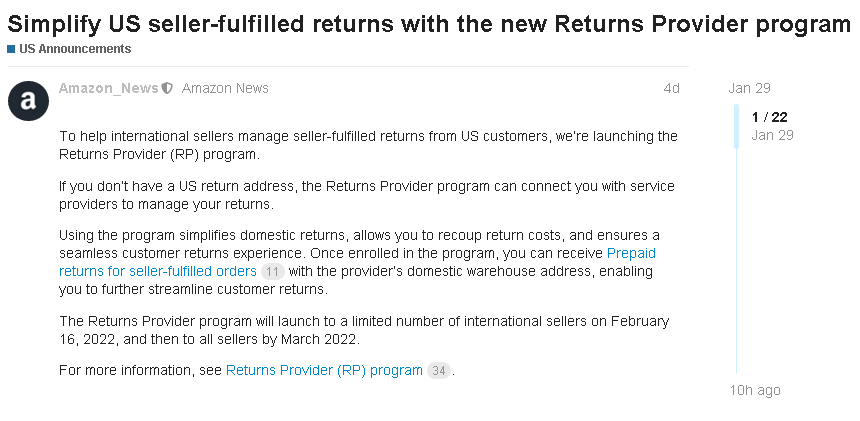Click the 1 / 22 post counter
This screenshot has width=860, height=421.
pyautogui.click(x=769, y=117)
